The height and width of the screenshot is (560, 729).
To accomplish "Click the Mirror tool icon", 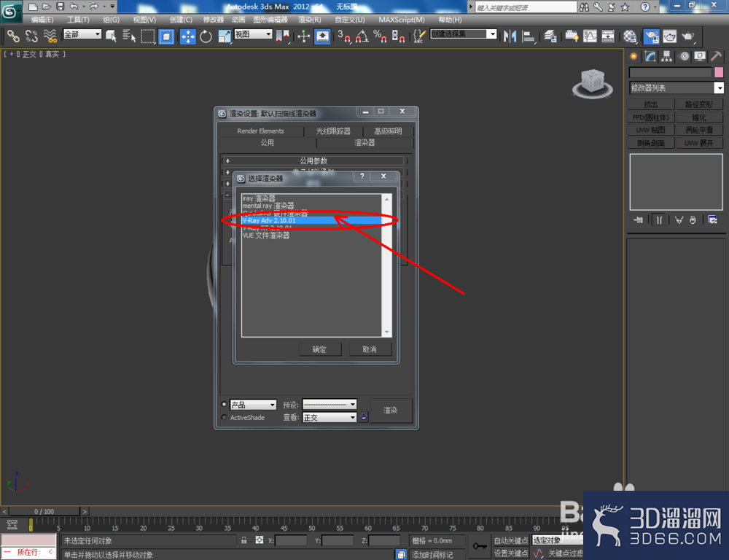I will click(510, 36).
